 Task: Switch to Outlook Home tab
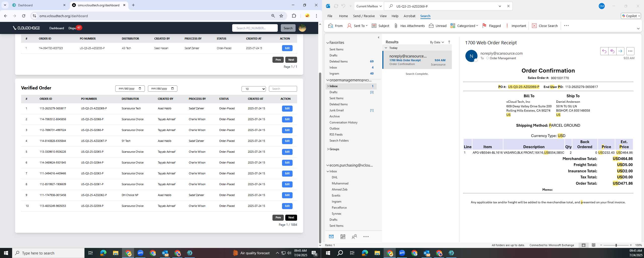tap(343, 16)
